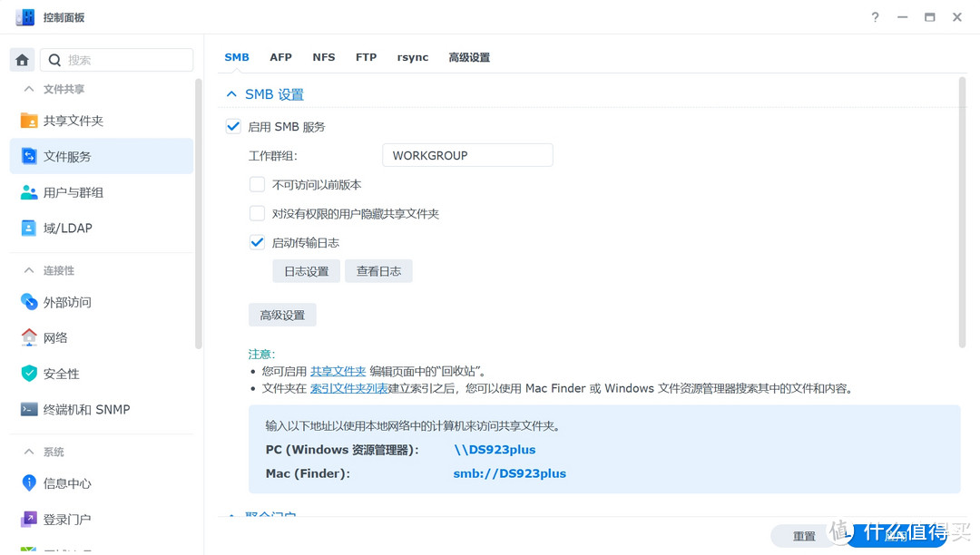Select 终端机和 SNMP in sidebar
Viewport: 980px width, 555px height.
86,409
